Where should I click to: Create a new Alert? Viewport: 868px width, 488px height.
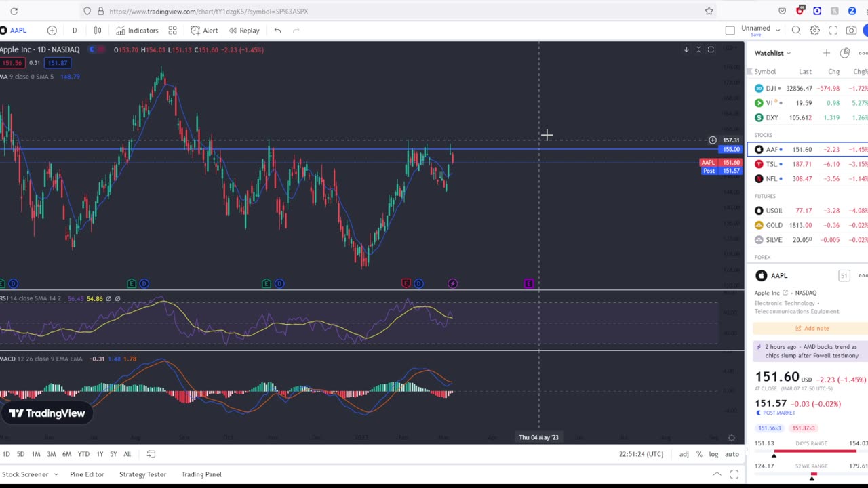pyautogui.click(x=204, y=30)
